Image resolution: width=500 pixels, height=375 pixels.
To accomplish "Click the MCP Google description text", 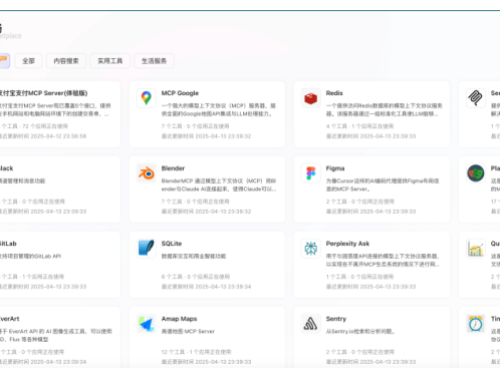I will (219, 110).
